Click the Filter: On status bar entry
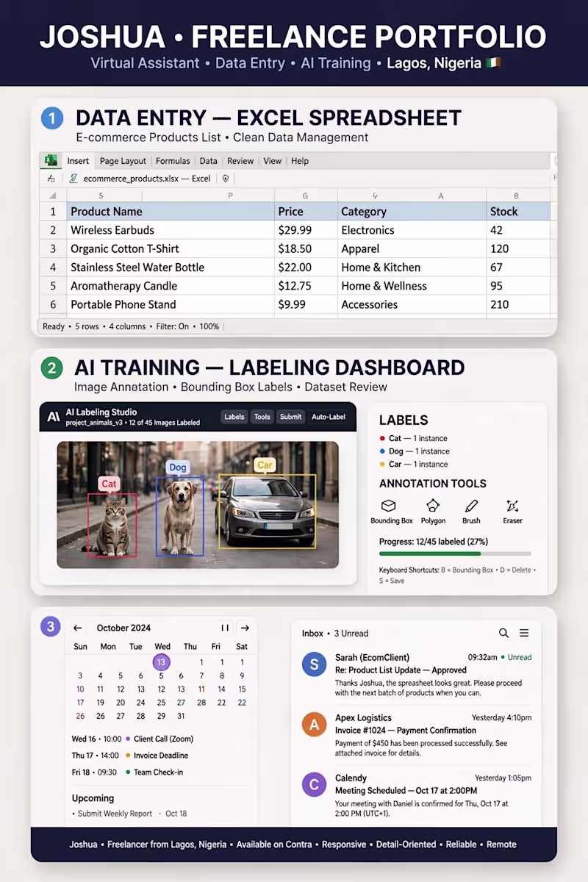Image resolution: width=588 pixels, height=882 pixels. point(173,326)
